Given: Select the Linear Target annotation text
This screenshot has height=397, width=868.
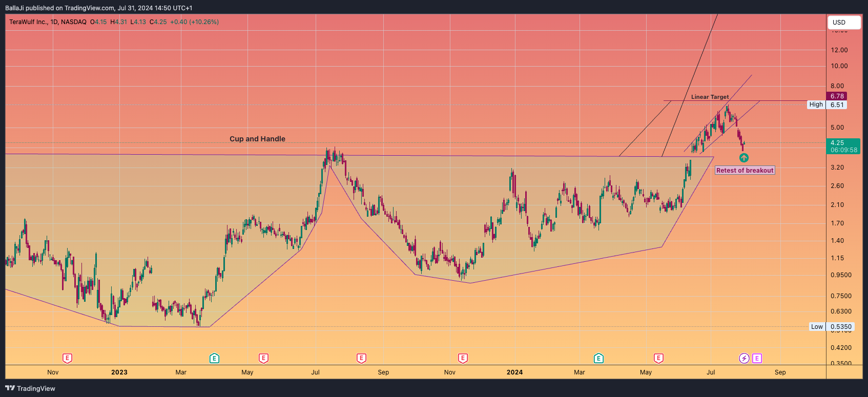Looking at the screenshot, I should click(710, 97).
